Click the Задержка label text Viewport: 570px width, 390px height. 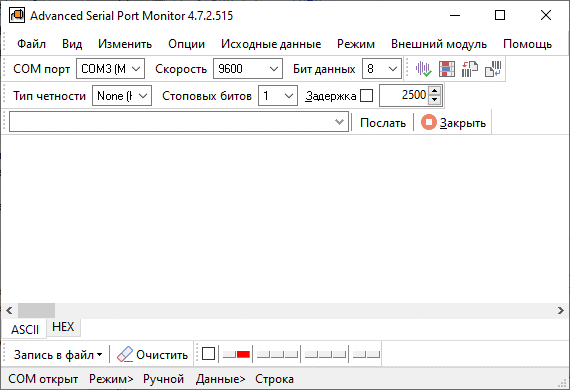330,96
